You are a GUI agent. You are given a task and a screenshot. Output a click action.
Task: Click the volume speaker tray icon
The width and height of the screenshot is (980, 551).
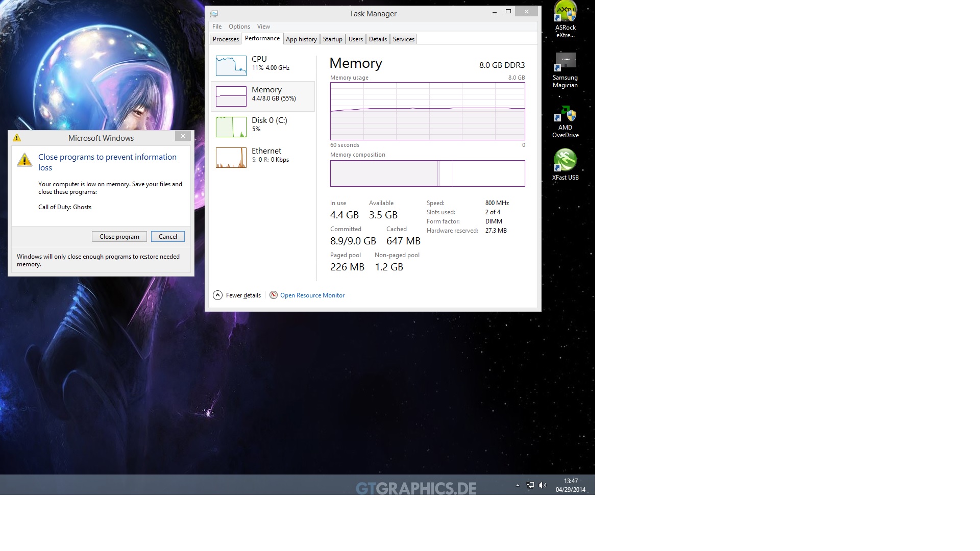(x=543, y=485)
